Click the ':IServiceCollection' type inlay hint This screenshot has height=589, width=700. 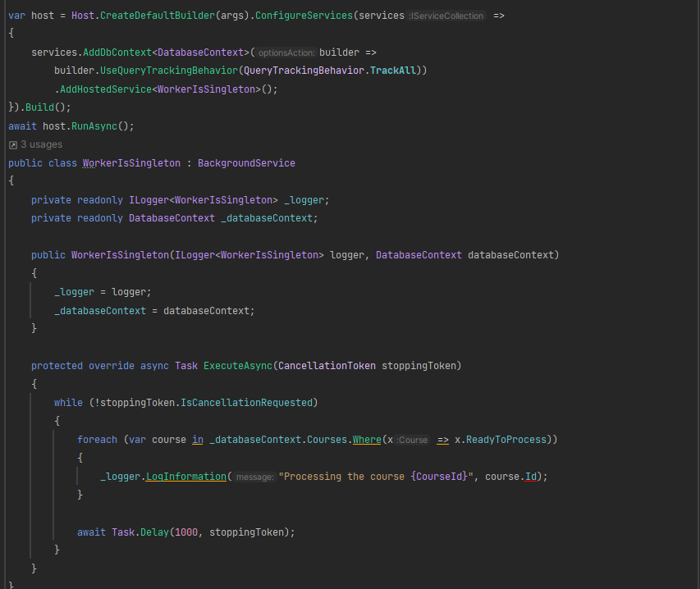coord(446,16)
